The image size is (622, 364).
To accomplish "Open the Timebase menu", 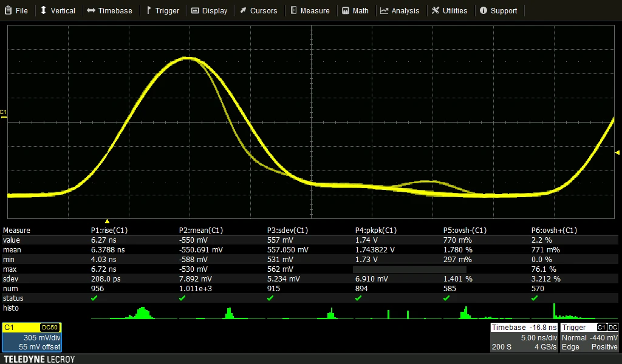I will (x=109, y=11).
